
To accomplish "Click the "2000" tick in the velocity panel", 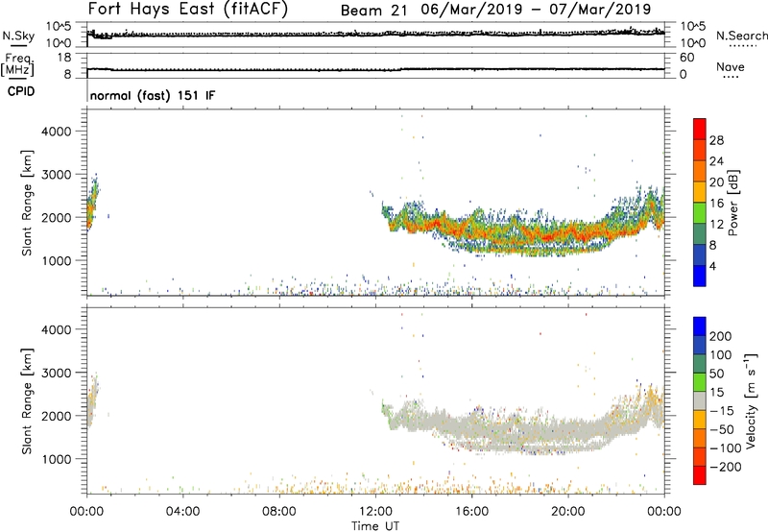I will [x=57, y=416].
